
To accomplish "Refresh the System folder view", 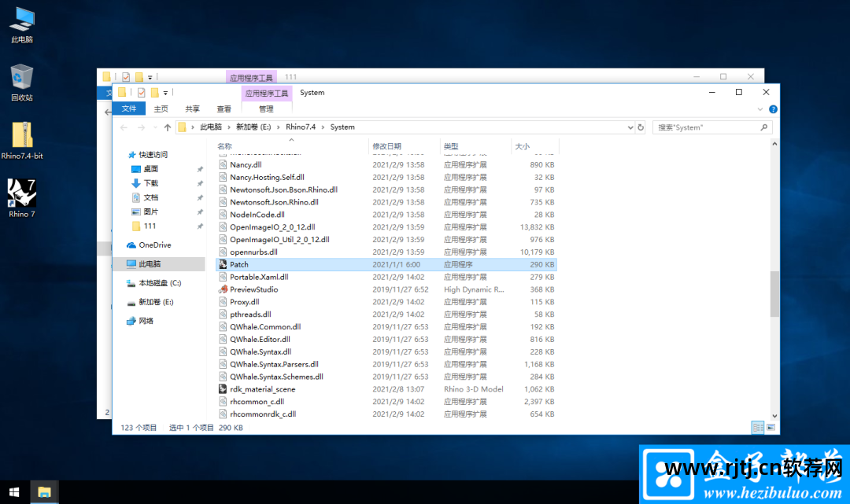I will pyautogui.click(x=641, y=127).
